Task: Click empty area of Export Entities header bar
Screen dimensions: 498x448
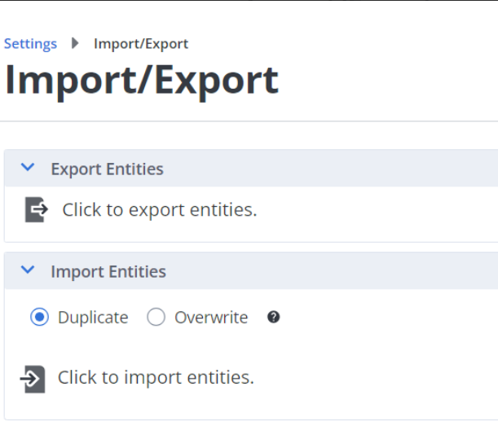Action: [342, 169]
